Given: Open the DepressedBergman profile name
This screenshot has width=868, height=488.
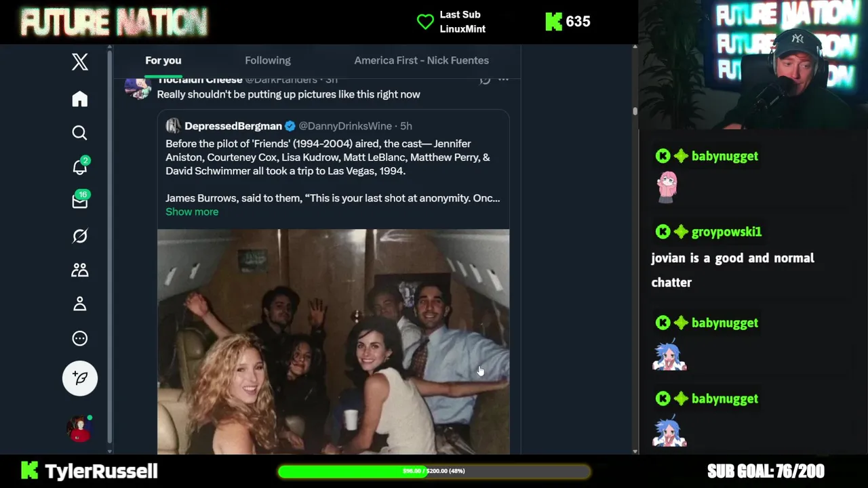Looking at the screenshot, I should coord(233,126).
